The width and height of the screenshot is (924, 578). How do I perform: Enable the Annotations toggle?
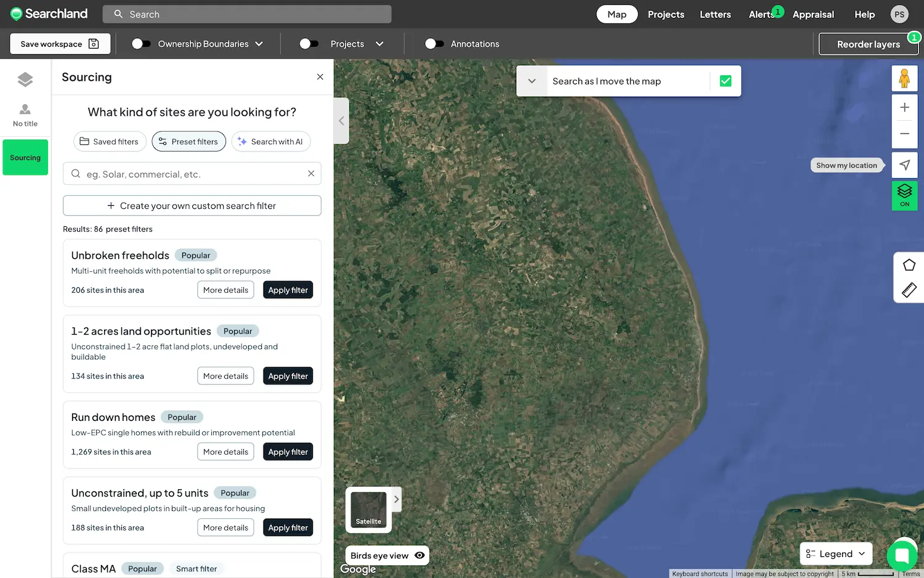(x=434, y=44)
